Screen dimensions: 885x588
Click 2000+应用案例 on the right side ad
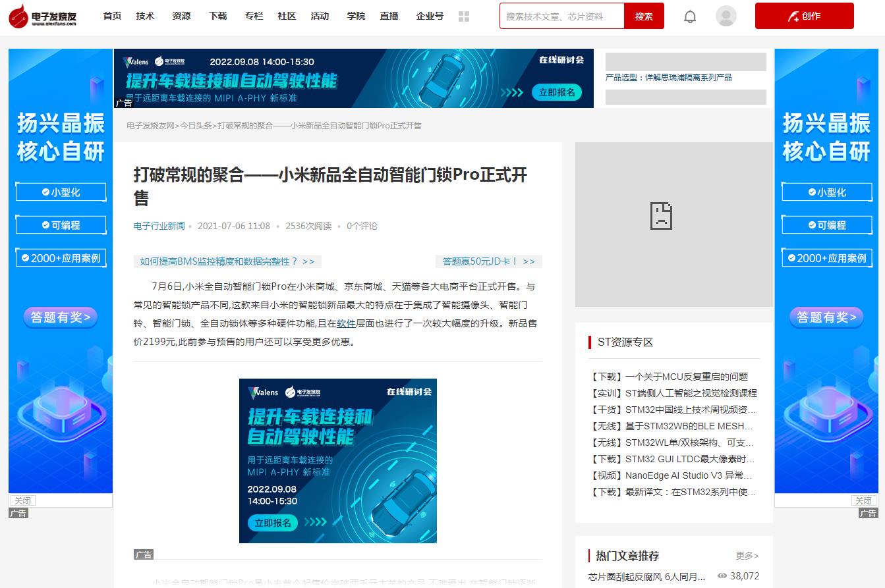point(826,258)
